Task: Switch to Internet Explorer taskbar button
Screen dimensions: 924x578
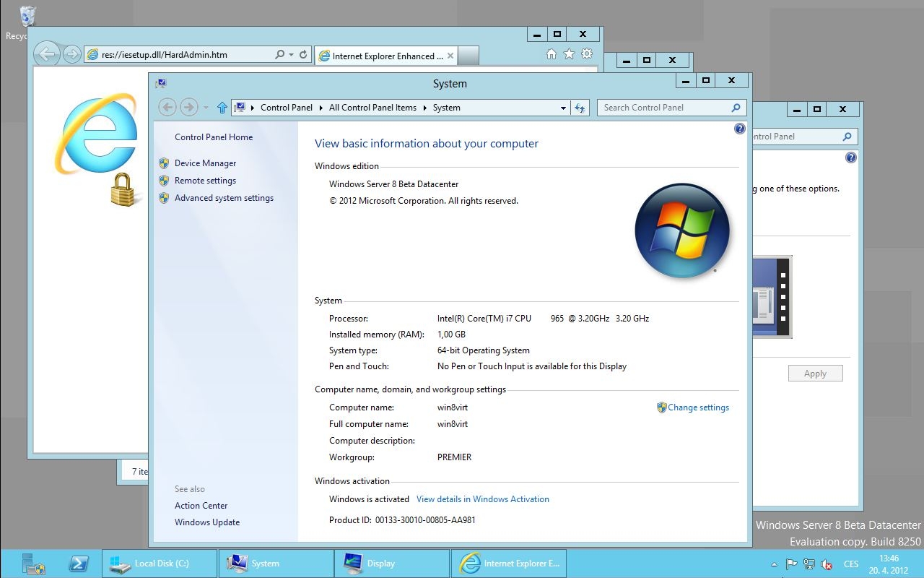Action: point(509,564)
